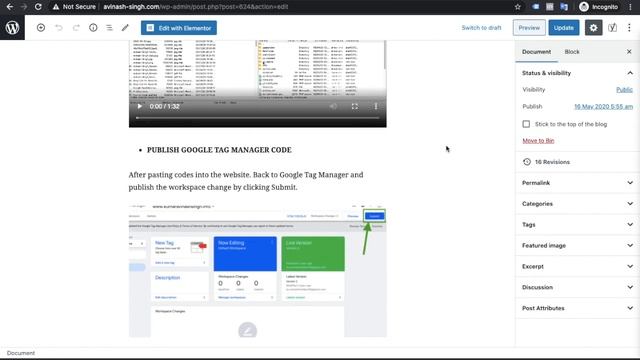The height and width of the screenshot is (360, 640).
Task: Seek on the video progress bar
Action: 258,118
